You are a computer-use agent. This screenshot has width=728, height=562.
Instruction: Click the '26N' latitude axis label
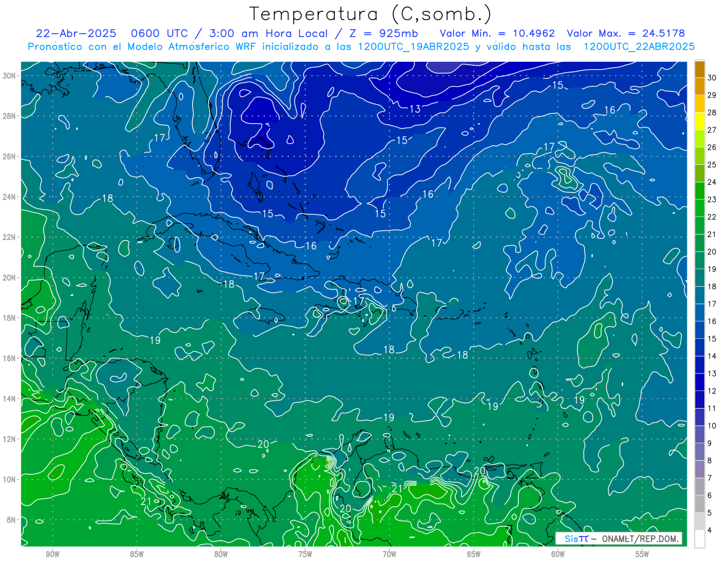point(10,156)
